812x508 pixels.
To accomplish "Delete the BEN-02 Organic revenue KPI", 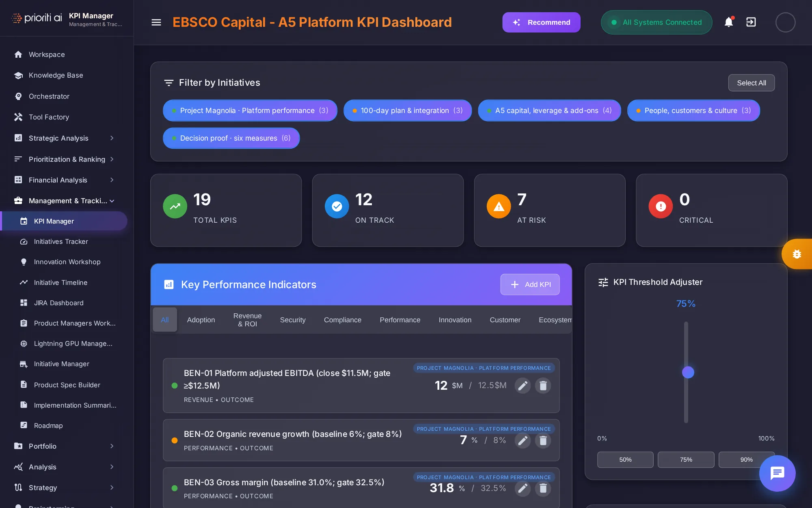I will [543, 440].
